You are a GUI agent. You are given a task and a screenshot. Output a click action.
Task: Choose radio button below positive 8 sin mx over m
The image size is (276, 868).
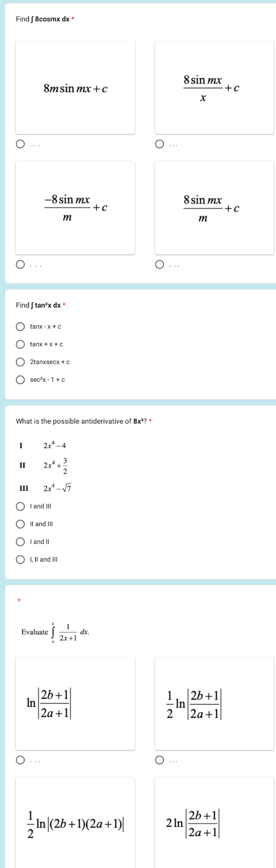[159, 265]
